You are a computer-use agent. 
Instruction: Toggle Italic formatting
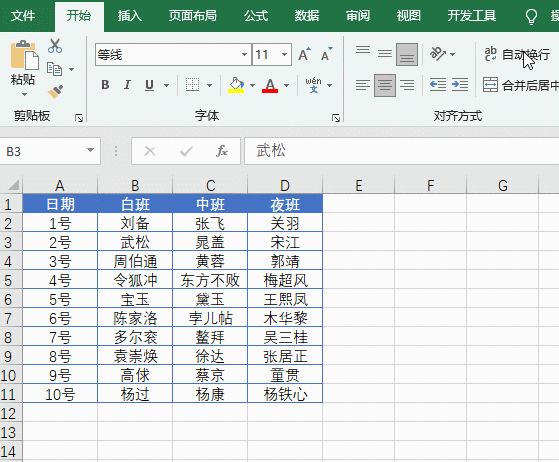(127, 85)
